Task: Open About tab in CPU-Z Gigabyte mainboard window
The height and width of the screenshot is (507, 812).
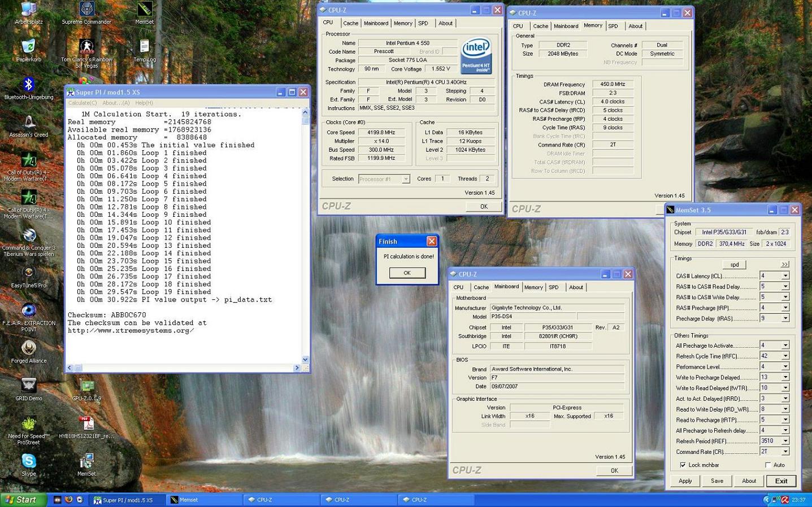Action: click(576, 287)
